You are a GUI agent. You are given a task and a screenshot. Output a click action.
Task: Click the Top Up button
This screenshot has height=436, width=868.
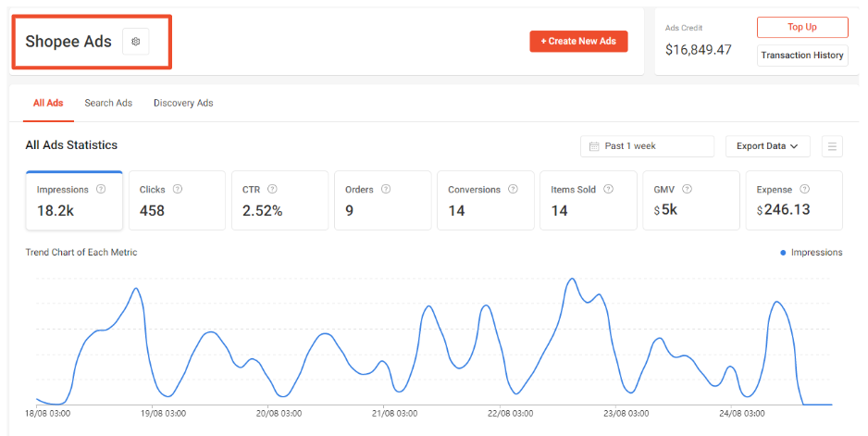click(801, 27)
